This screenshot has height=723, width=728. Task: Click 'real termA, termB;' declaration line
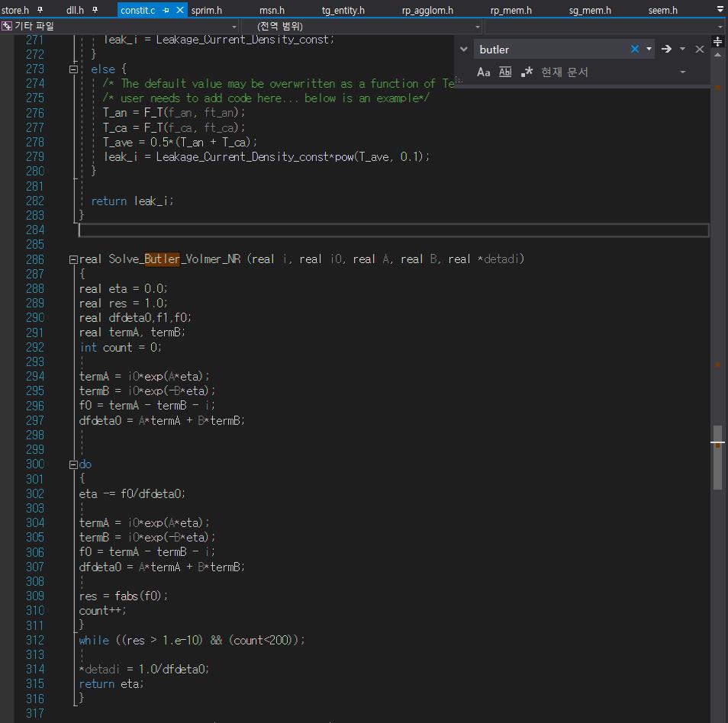coord(132,333)
